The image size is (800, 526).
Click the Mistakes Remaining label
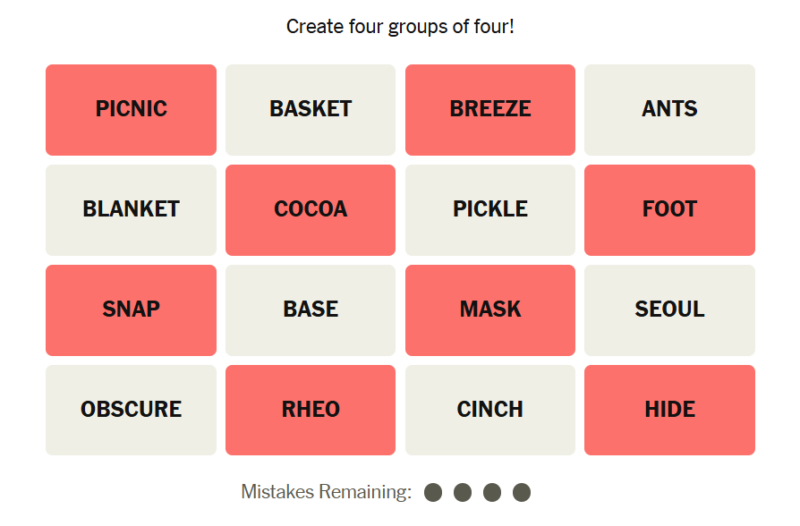[x=327, y=492]
